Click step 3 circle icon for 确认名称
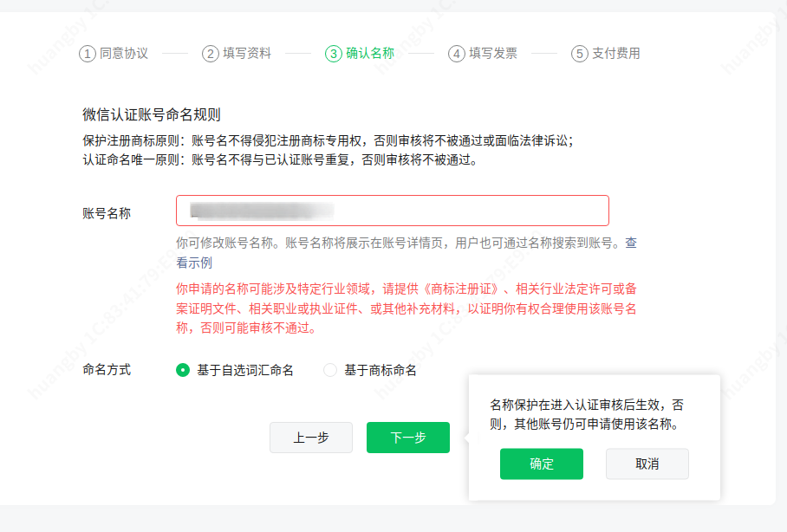This screenshot has width=787, height=532. tap(334, 54)
